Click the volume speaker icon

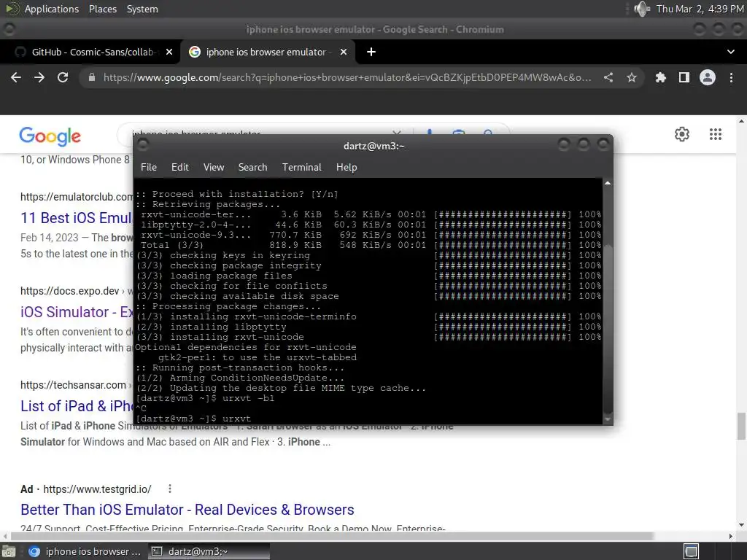642,9
